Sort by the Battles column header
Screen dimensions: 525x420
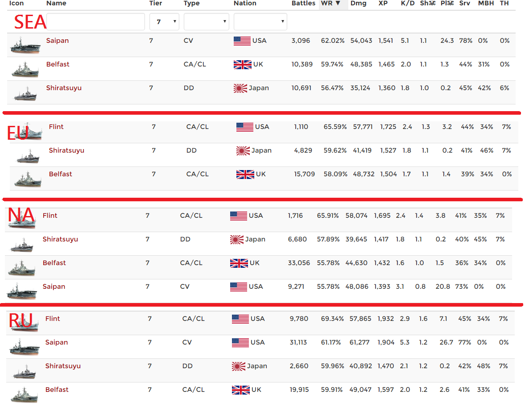coord(303,4)
